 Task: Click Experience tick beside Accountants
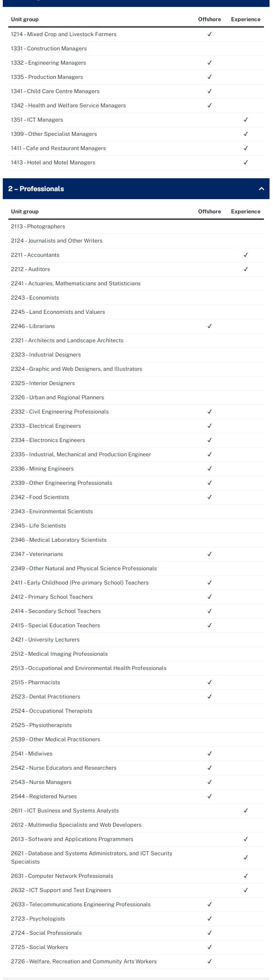pyautogui.click(x=246, y=255)
